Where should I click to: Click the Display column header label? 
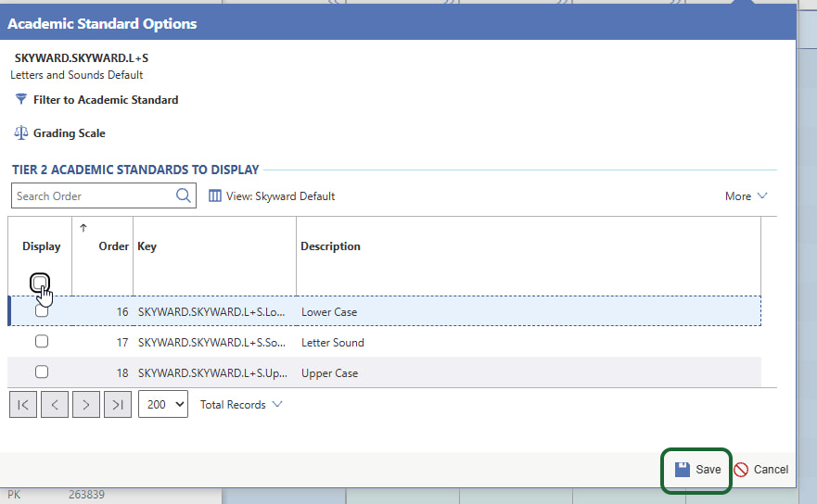tap(41, 246)
